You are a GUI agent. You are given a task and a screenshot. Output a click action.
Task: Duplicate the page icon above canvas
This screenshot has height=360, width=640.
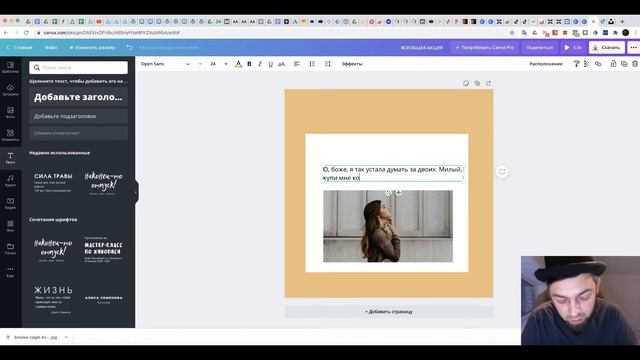click(x=477, y=83)
